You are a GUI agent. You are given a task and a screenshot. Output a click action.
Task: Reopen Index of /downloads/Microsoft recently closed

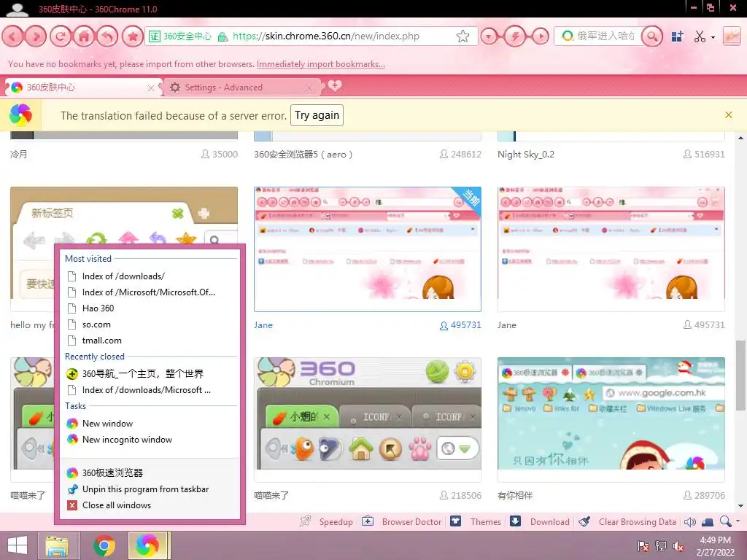point(150,390)
